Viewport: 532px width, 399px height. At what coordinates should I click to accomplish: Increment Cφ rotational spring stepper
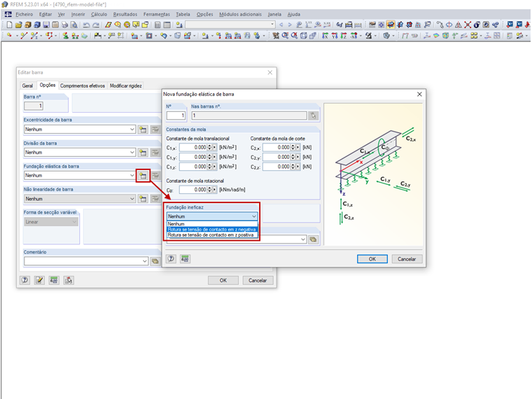point(209,188)
